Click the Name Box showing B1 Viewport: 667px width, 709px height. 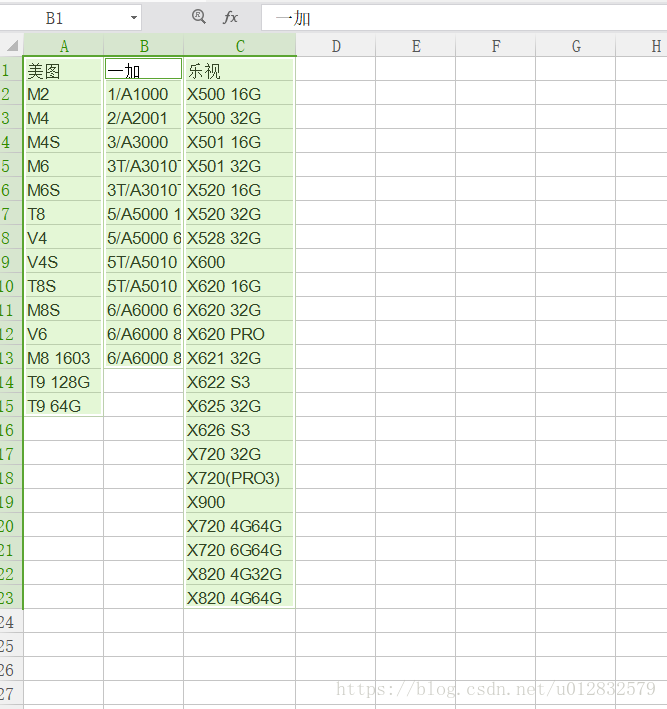[x=70, y=18]
